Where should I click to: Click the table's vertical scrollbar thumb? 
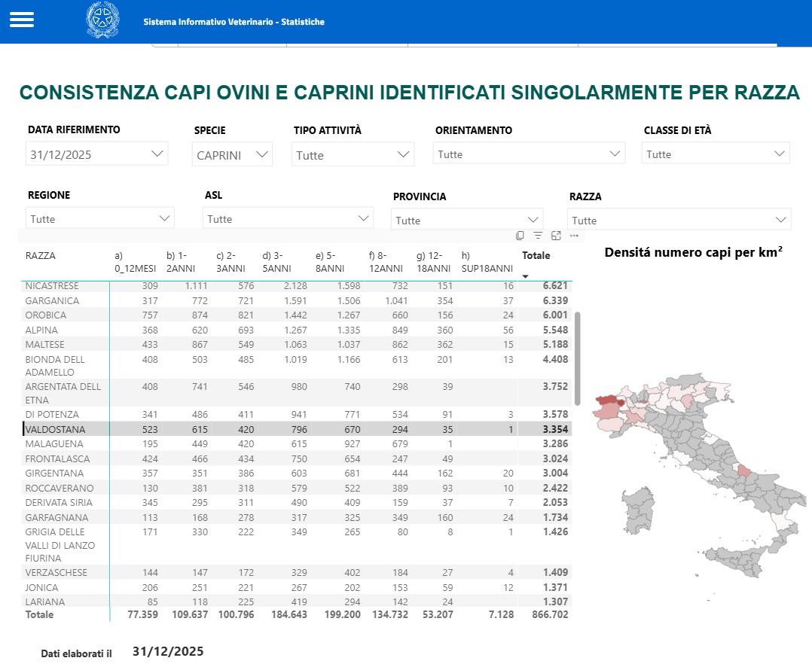click(x=578, y=358)
